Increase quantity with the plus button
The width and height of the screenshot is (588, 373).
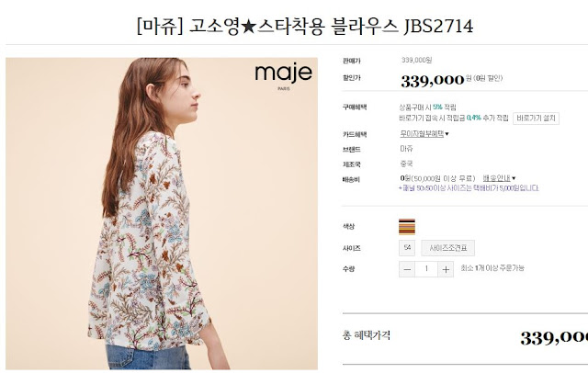[446, 269]
